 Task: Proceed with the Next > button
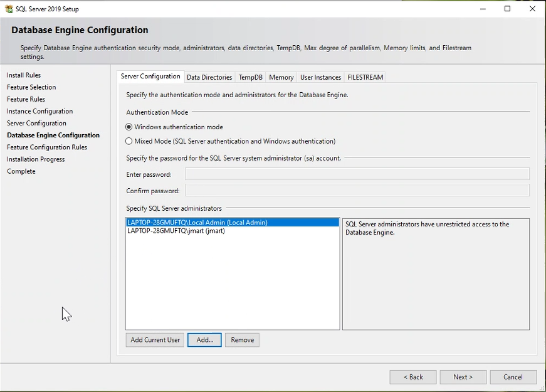(463, 377)
